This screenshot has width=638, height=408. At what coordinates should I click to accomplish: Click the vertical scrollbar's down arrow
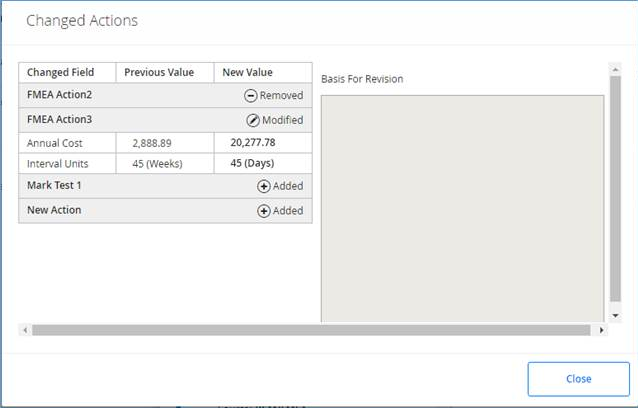(615, 316)
